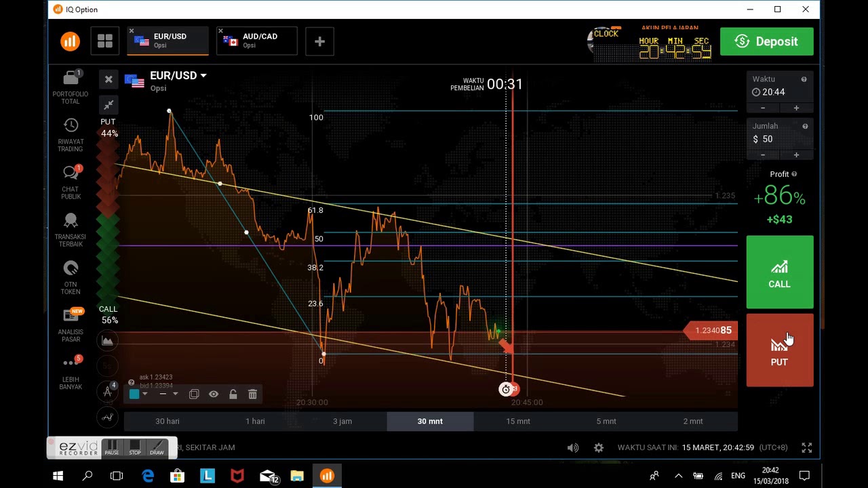
Task: Switch to EUR/USD asset tab
Action: pyautogui.click(x=168, y=41)
